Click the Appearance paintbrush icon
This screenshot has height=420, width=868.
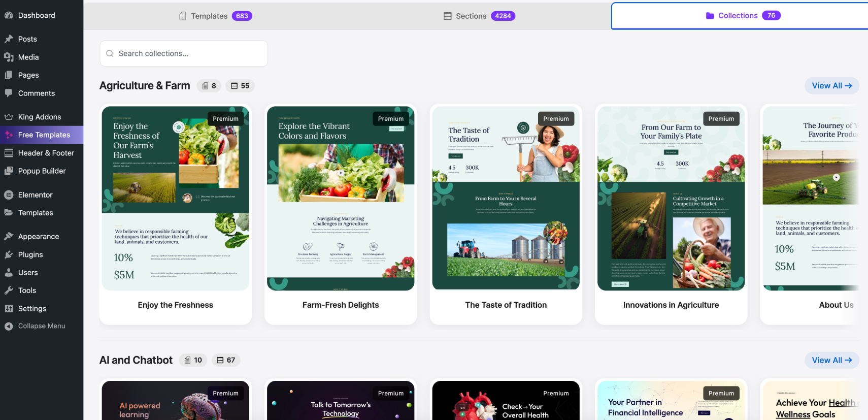coord(9,236)
